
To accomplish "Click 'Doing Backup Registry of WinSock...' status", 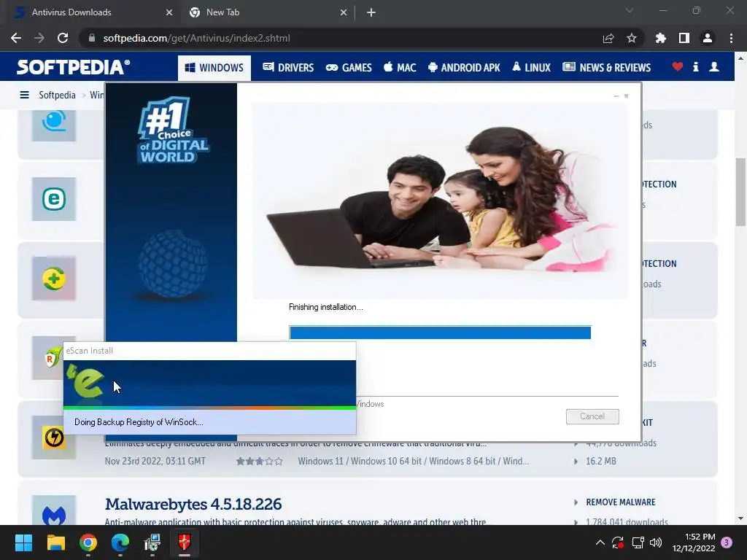I will pos(139,422).
